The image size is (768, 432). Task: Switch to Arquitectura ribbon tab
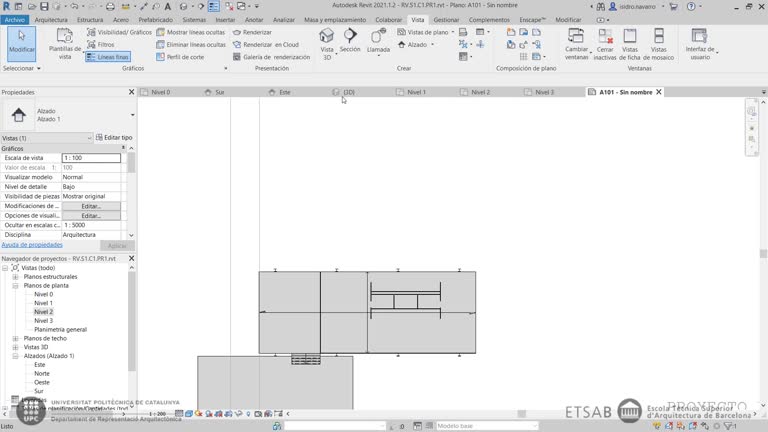pos(51,20)
